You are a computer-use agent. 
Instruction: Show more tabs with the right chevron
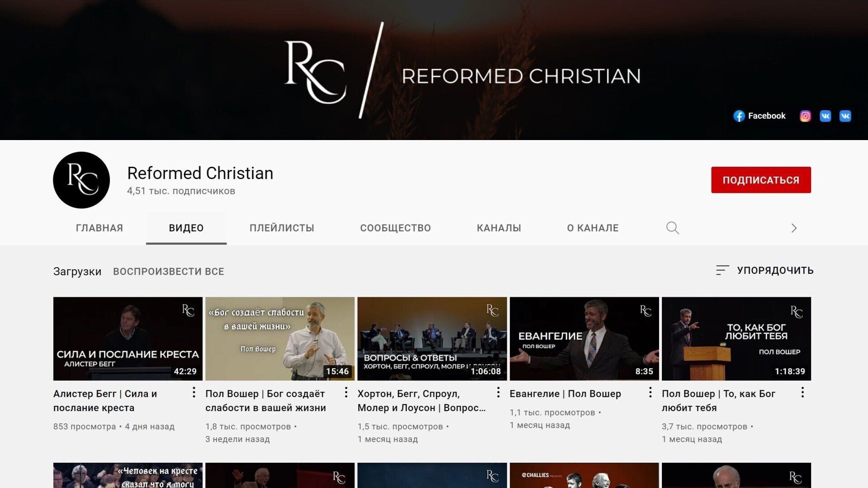tap(794, 228)
